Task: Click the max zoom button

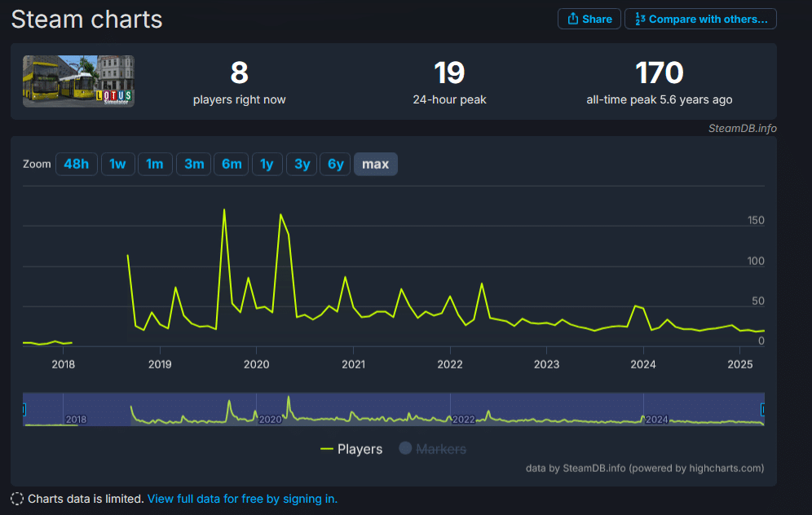Action: (375, 164)
